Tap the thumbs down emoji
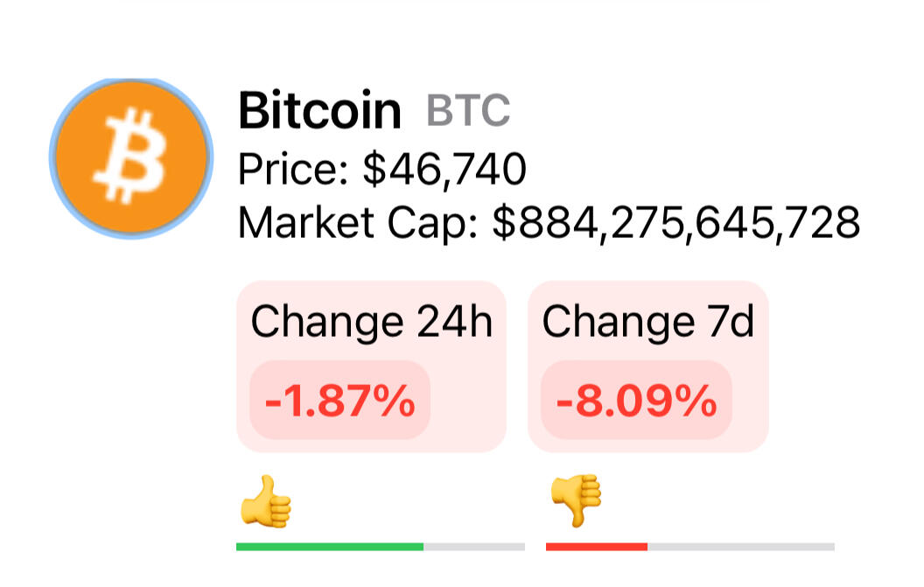This screenshot has width=924, height=587. 577,500
